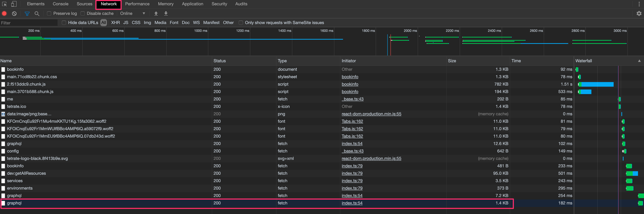Open the Online throttling dropdown
The width and height of the screenshot is (644, 214).
pyautogui.click(x=133, y=14)
